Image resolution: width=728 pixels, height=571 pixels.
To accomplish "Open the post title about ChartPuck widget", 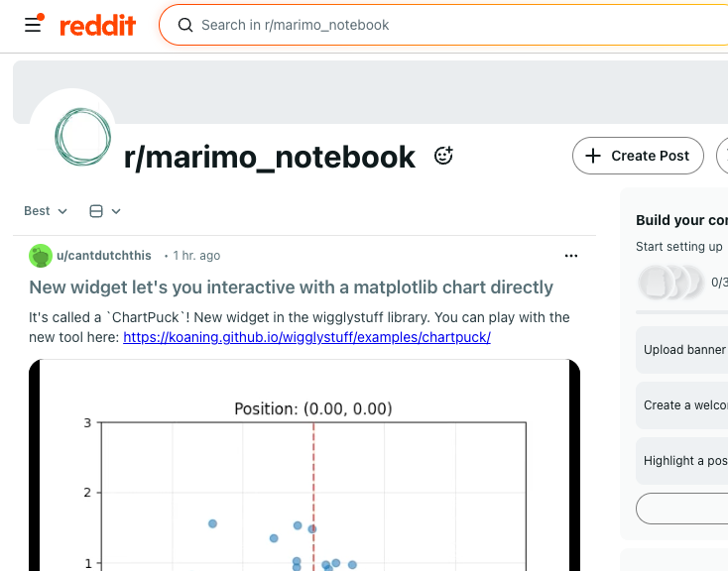I will point(291,287).
